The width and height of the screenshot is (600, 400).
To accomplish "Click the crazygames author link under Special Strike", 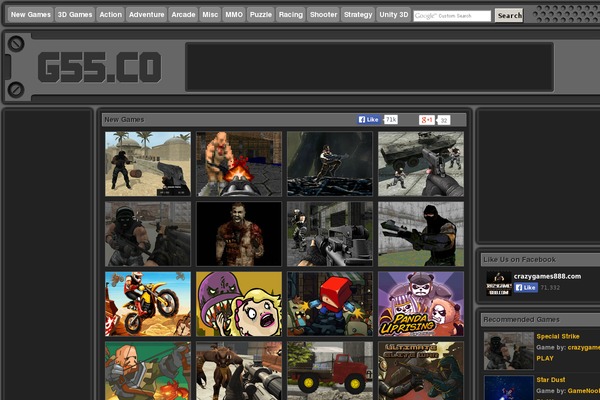I will point(584,348).
